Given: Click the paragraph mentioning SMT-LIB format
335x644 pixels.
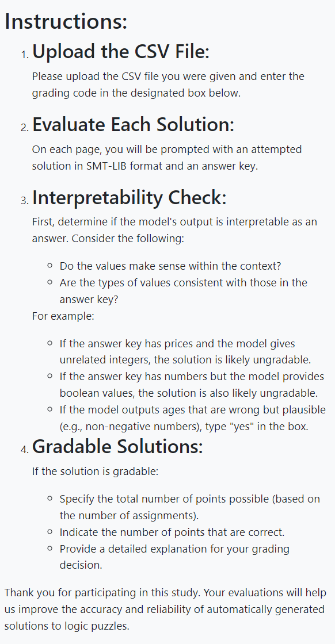Looking at the screenshot, I should 167,158.
